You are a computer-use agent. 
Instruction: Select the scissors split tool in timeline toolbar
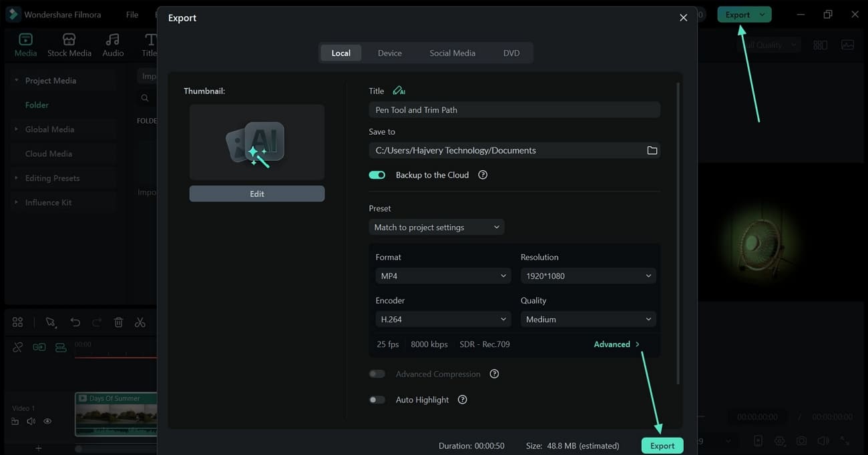click(140, 322)
